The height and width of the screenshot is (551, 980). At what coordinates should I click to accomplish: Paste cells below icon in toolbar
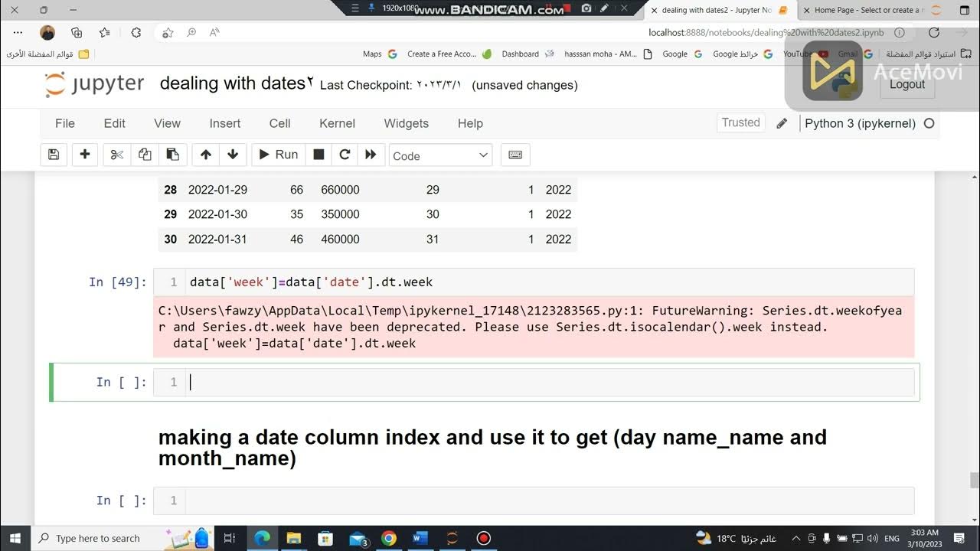tap(172, 155)
